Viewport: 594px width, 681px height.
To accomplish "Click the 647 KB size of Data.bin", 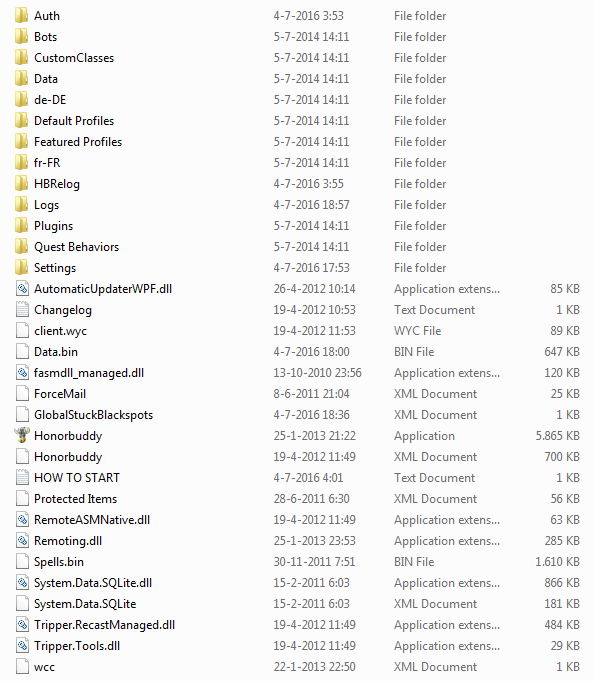I will pos(562,351).
